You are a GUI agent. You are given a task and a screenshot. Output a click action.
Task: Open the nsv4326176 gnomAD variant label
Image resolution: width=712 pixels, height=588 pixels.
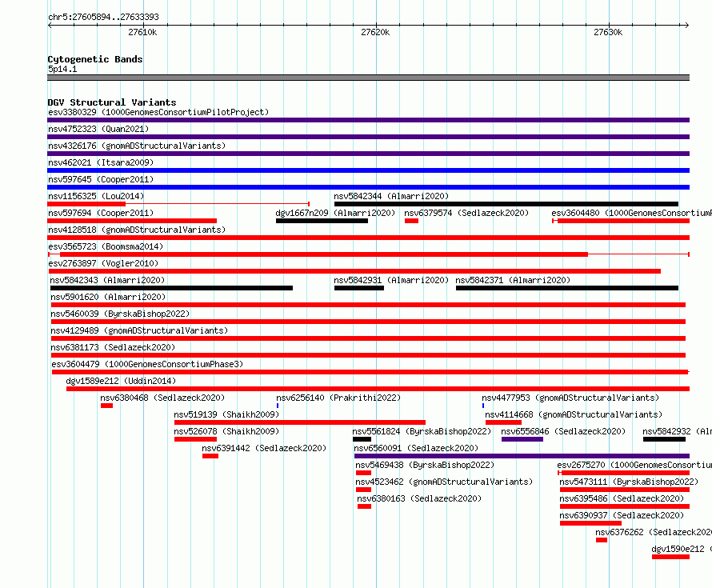137,146
